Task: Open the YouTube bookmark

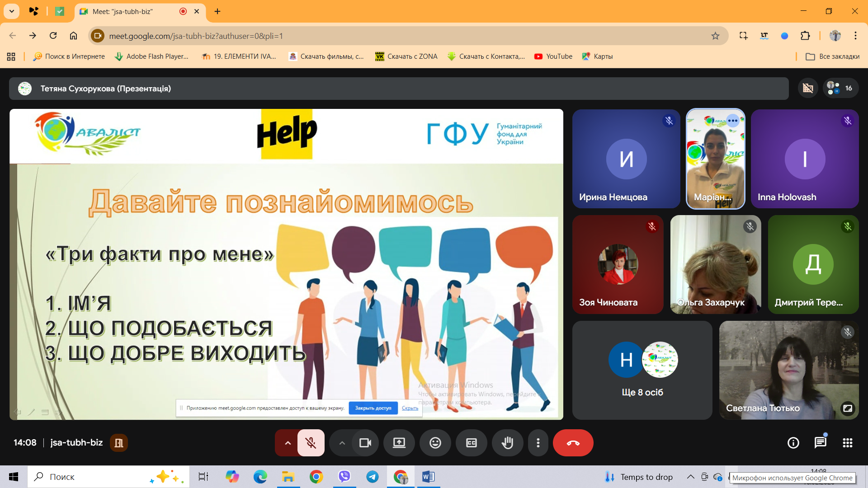Action: pos(553,56)
